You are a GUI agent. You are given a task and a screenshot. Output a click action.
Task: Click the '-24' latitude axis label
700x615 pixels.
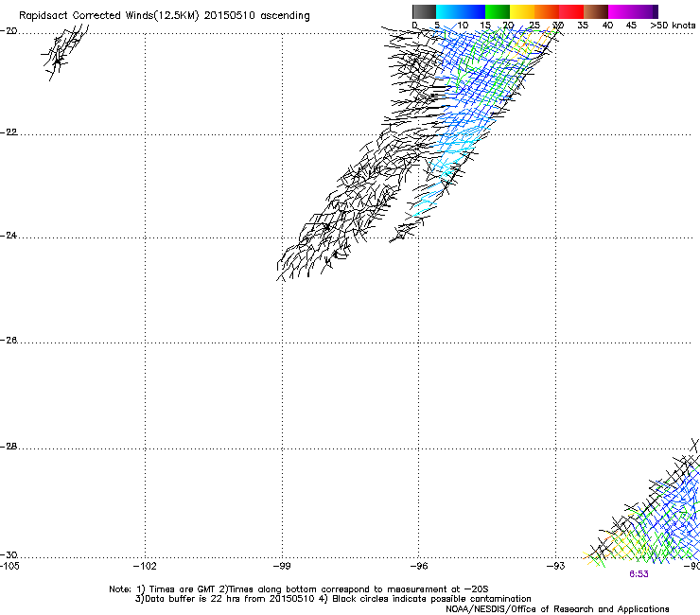[9, 236]
